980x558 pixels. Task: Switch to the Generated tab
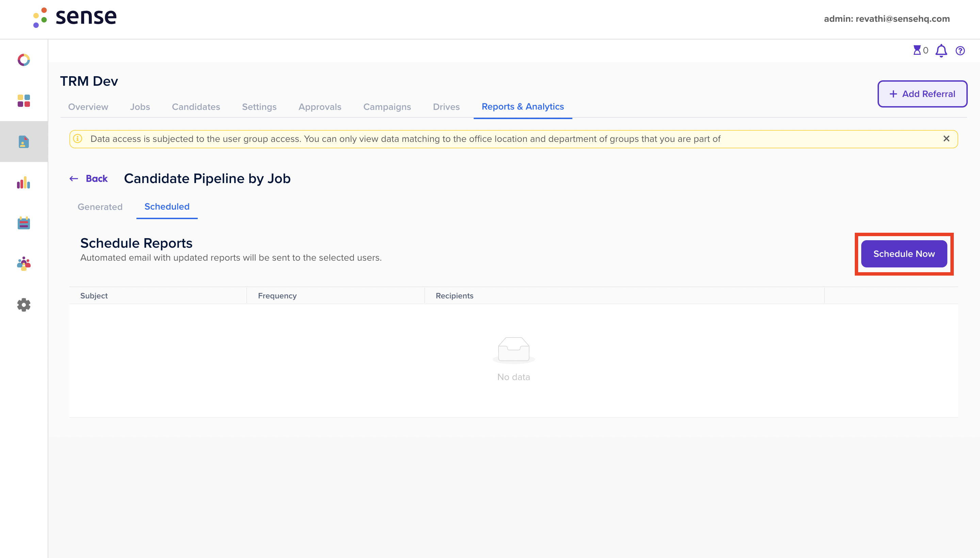100,207
